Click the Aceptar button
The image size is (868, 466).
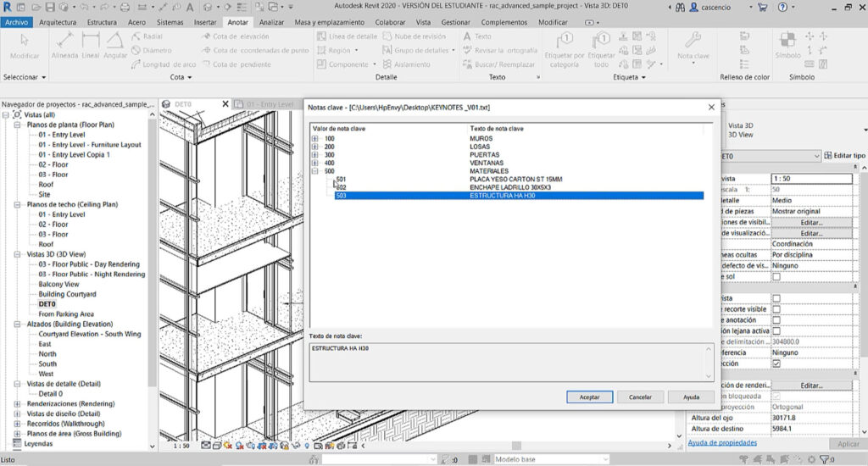(x=589, y=397)
